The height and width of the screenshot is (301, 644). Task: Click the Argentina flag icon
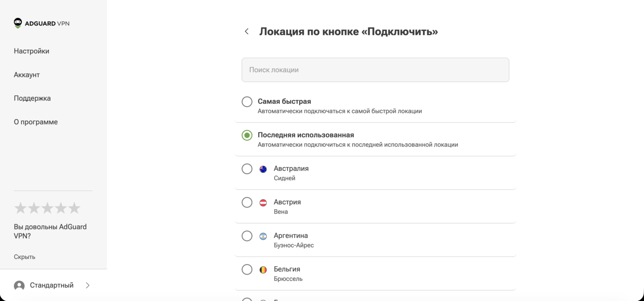click(x=263, y=236)
